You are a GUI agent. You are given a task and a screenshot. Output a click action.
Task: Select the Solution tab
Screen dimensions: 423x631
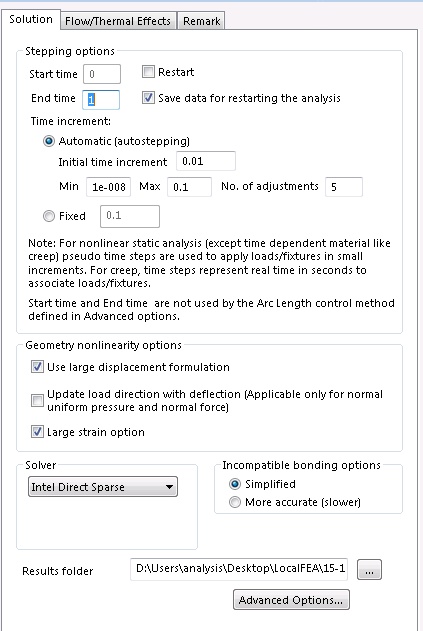click(31, 19)
